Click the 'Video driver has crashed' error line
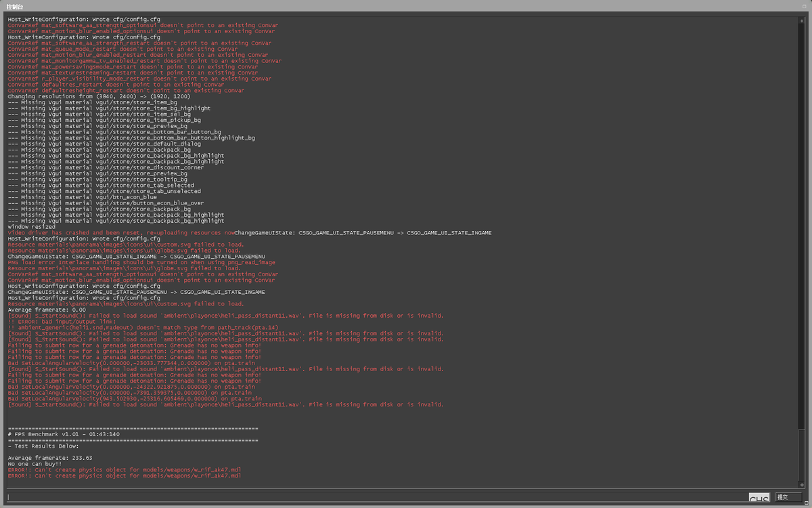 pos(121,233)
